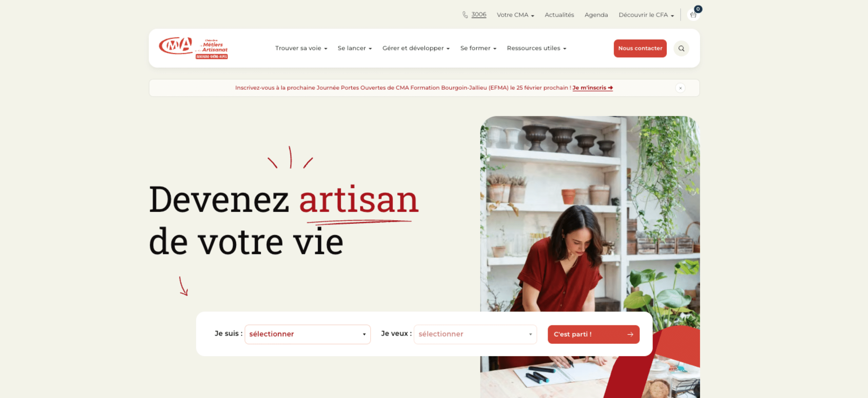Screen dimensions: 868x398
Task: Open the Se former menu
Action: pos(478,48)
